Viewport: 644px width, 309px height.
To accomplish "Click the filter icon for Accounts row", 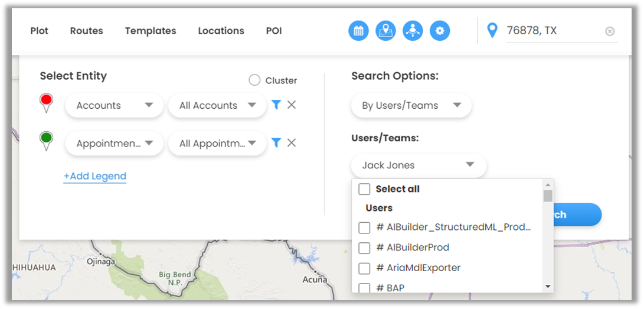I will coord(276,105).
